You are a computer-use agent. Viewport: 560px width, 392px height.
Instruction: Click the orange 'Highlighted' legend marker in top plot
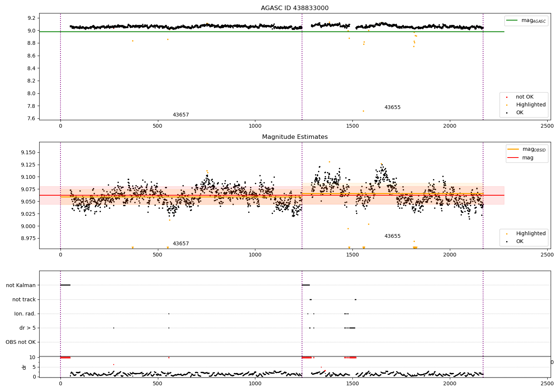(507, 105)
